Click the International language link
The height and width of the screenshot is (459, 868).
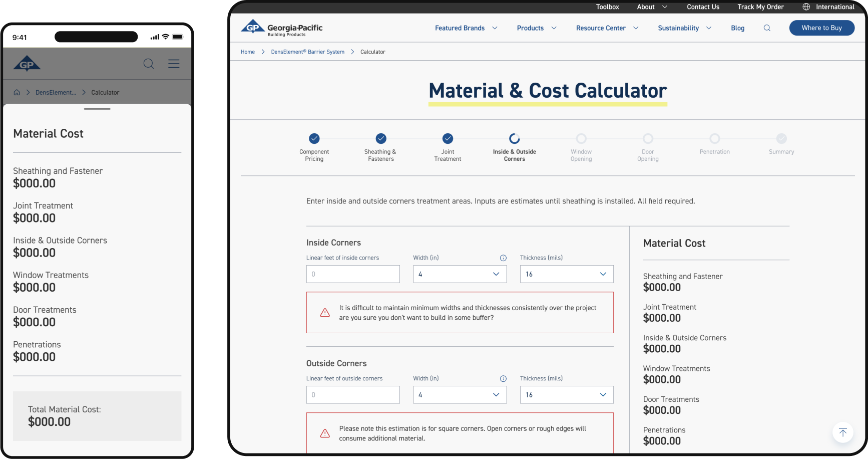(x=835, y=7)
